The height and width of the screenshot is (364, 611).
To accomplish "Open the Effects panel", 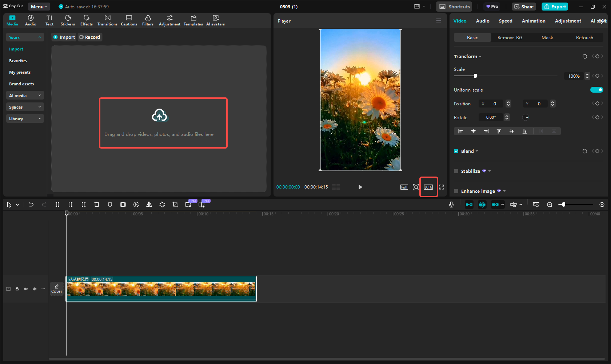I will pyautogui.click(x=86, y=20).
